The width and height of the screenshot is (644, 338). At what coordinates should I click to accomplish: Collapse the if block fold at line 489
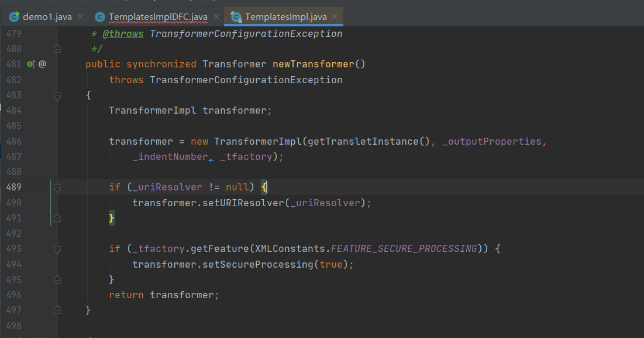[x=57, y=187]
